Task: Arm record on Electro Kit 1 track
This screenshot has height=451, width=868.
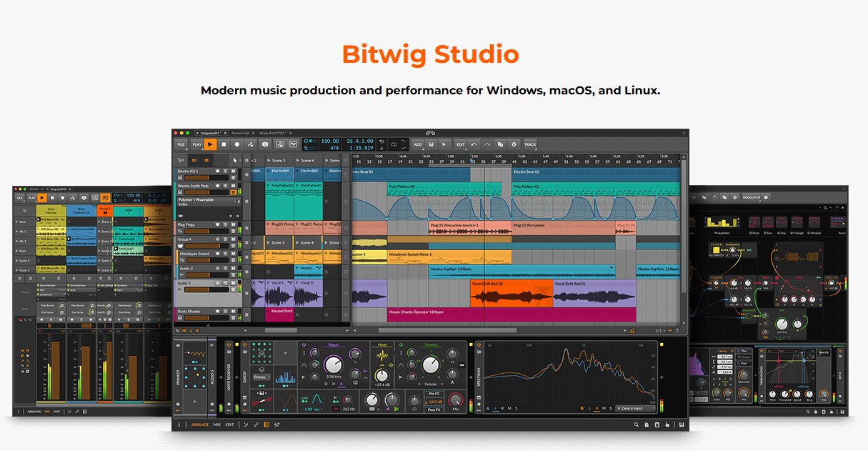Action: click(217, 171)
